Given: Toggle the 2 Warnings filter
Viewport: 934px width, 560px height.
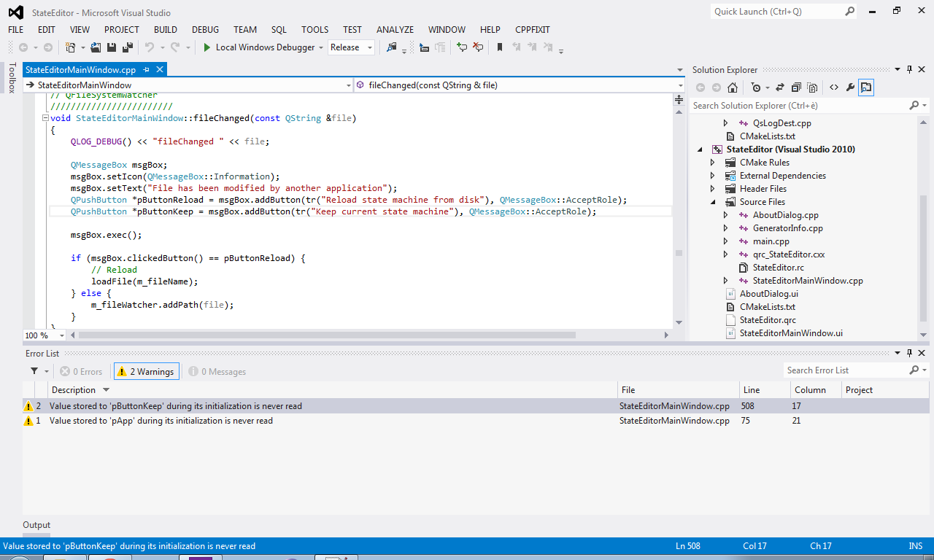Looking at the screenshot, I should (x=147, y=371).
